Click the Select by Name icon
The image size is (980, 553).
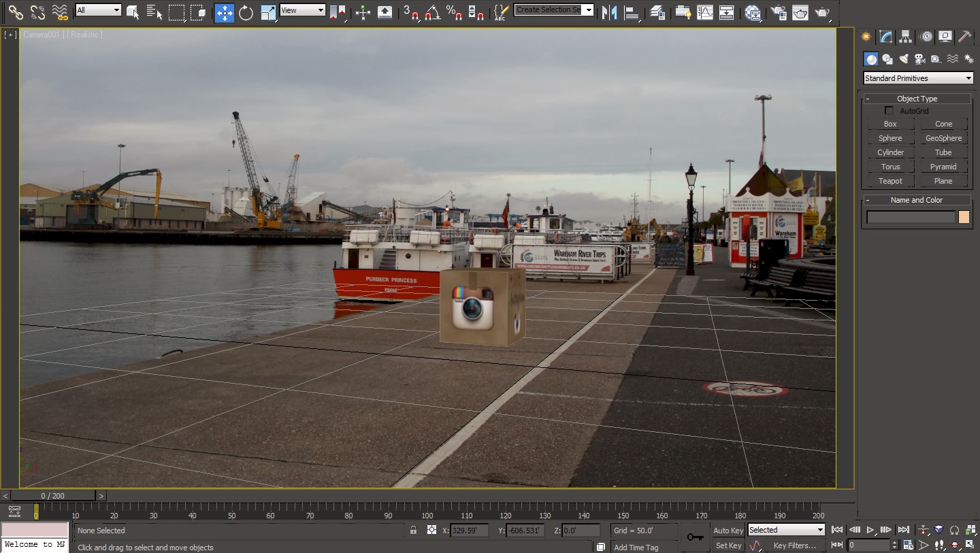[x=154, y=12]
